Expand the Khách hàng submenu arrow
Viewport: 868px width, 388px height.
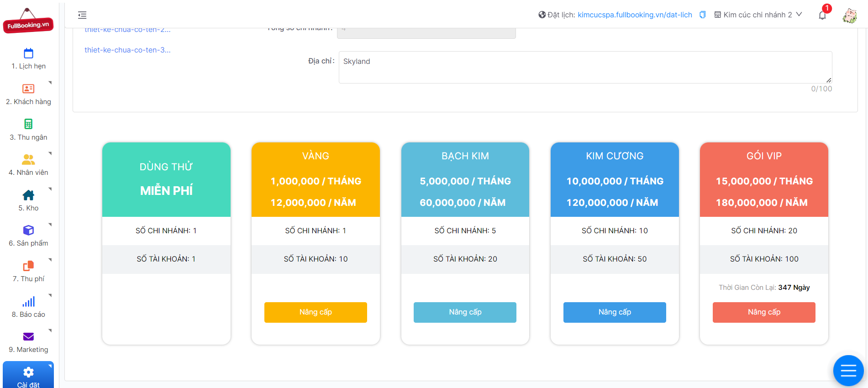tap(50, 83)
